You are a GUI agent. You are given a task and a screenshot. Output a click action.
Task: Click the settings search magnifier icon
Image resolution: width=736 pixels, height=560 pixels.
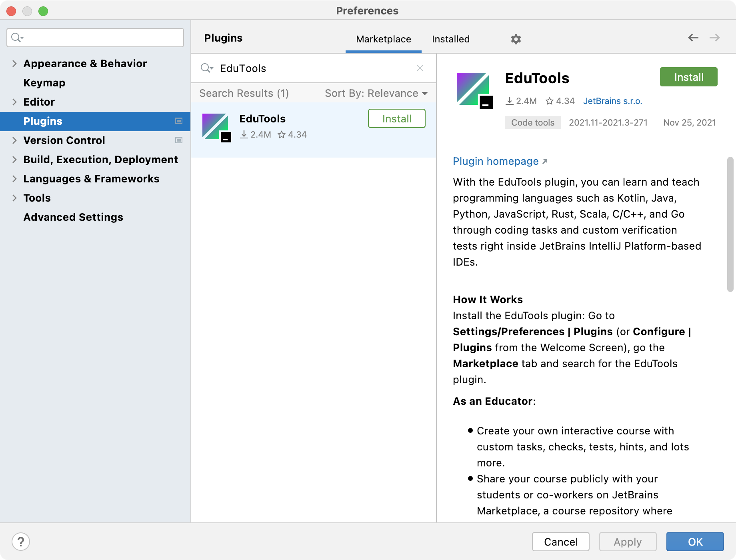click(17, 38)
